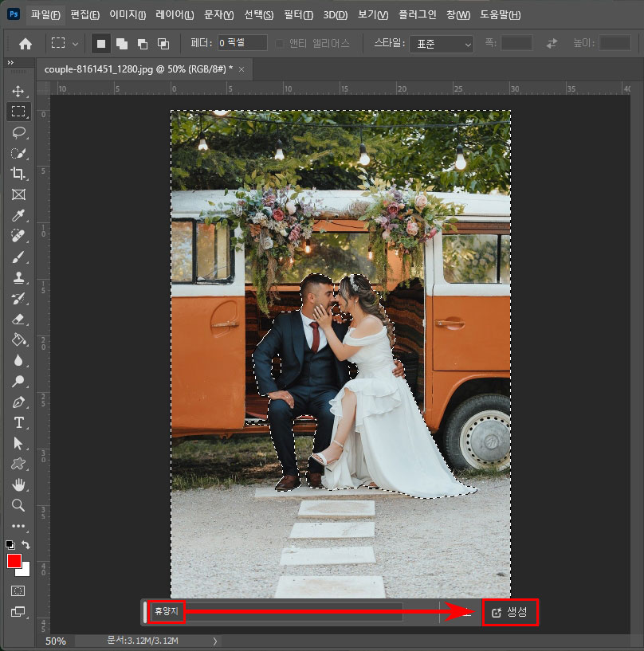Switch to the couple-8161451_1280.jpg document tab
The height and width of the screenshot is (651, 644).
click(x=138, y=69)
